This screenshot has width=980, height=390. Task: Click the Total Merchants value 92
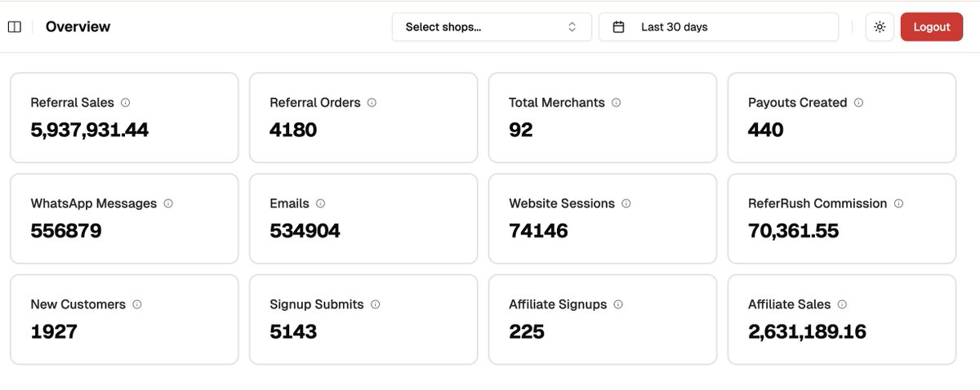pyautogui.click(x=521, y=130)
